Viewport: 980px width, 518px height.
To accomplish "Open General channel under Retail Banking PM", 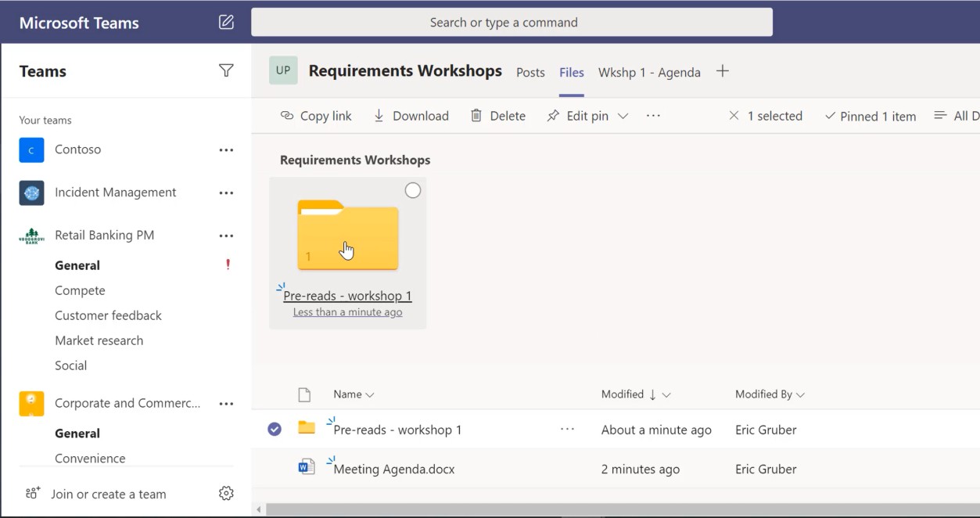I will tap(77, 265).
